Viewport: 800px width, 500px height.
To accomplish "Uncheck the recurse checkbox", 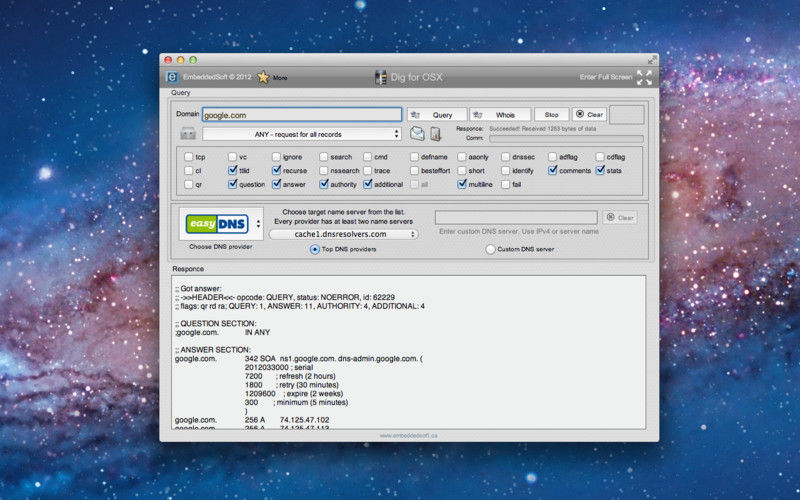I will click(x=276, y=170).
